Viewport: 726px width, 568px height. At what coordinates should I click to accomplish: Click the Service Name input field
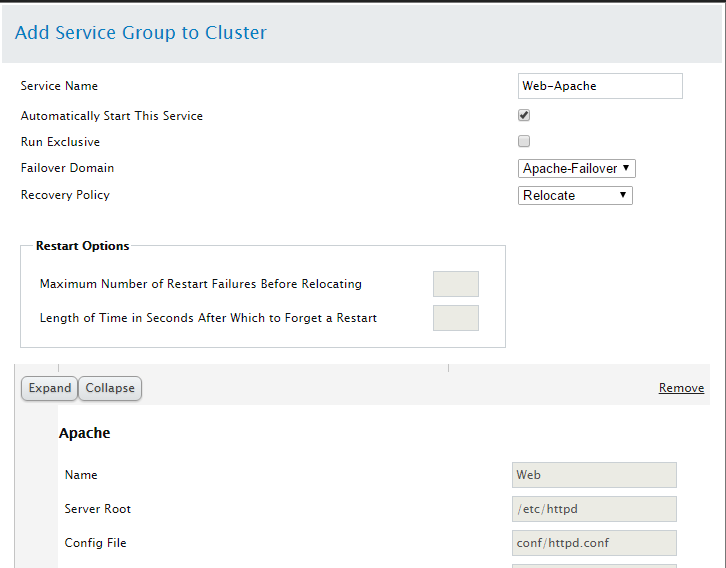coord(600,86)
